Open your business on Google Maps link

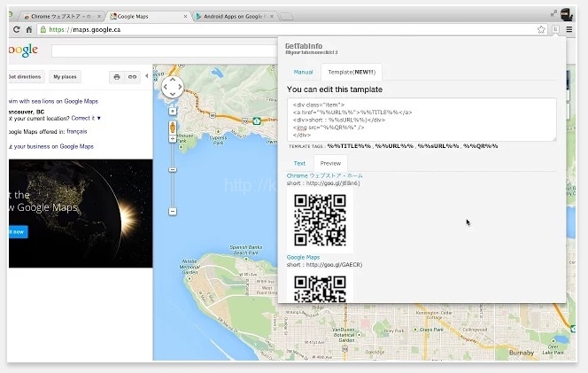(51, 147)
